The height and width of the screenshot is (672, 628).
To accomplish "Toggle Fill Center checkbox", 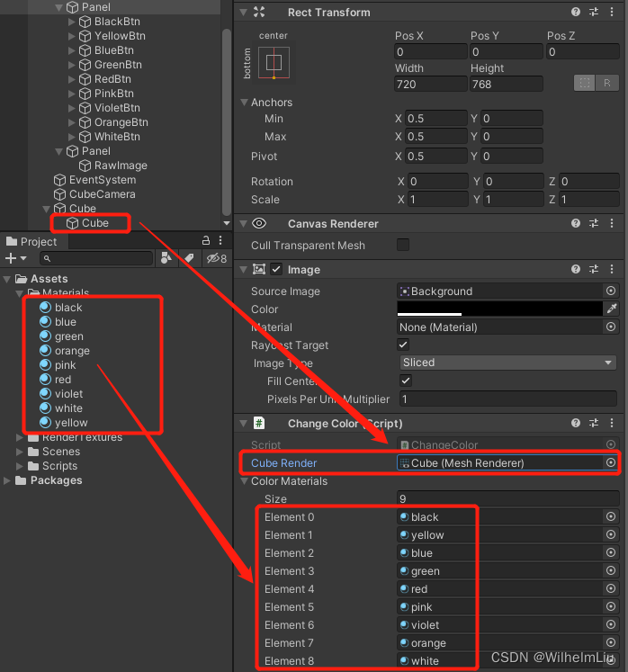I will (406, 381).
